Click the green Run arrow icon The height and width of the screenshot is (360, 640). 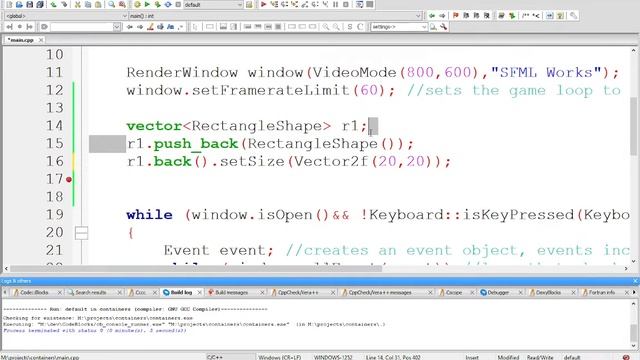(x=147, y=4)
